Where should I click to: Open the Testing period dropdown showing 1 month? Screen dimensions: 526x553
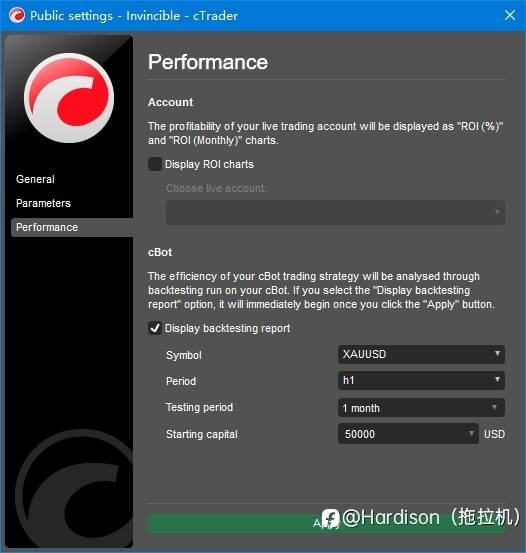(x=421, y=408)
